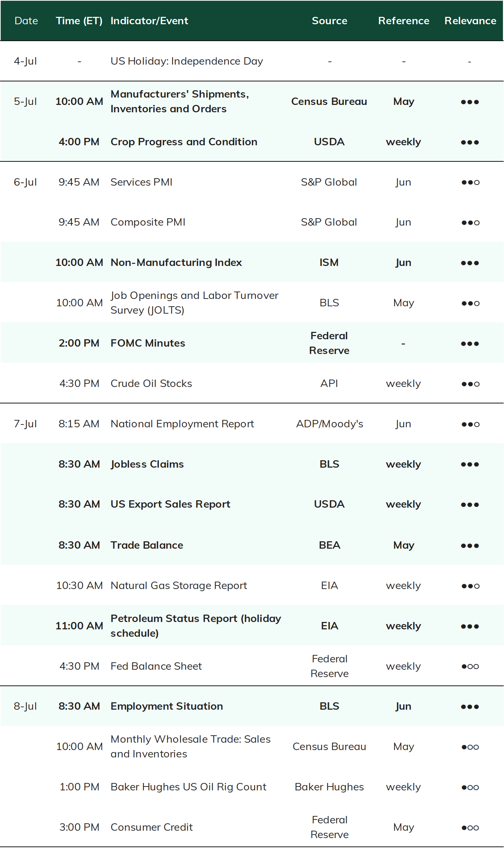Screen dimensions: 504x851
Task: Click relevance dots for Employment Situation row
Action: click(470, 706)
